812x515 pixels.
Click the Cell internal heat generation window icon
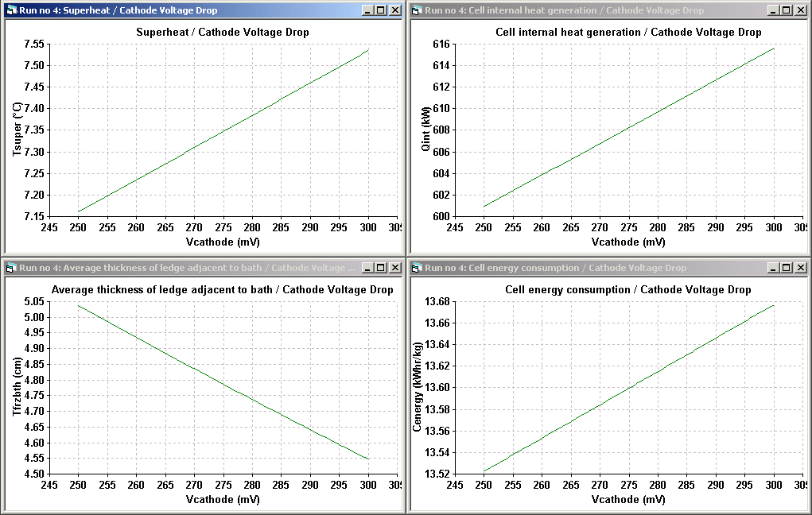[x=417, y=10]
